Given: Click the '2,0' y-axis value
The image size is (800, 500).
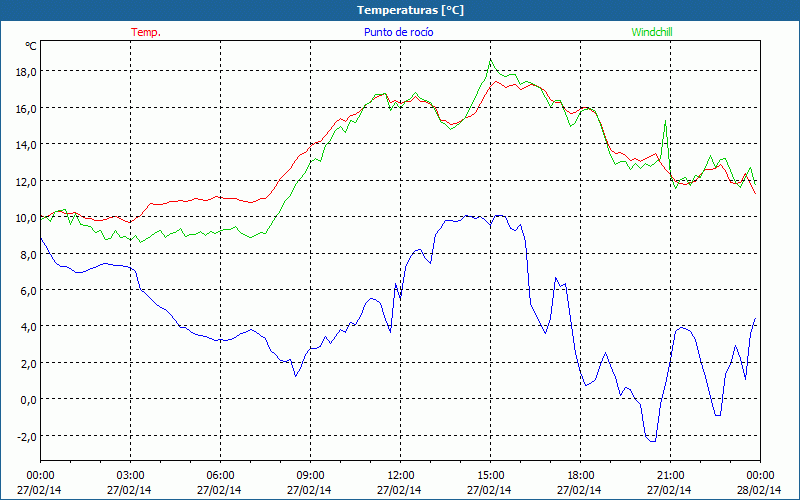Looking at the screenshot, I should click(x=29, y=364).
